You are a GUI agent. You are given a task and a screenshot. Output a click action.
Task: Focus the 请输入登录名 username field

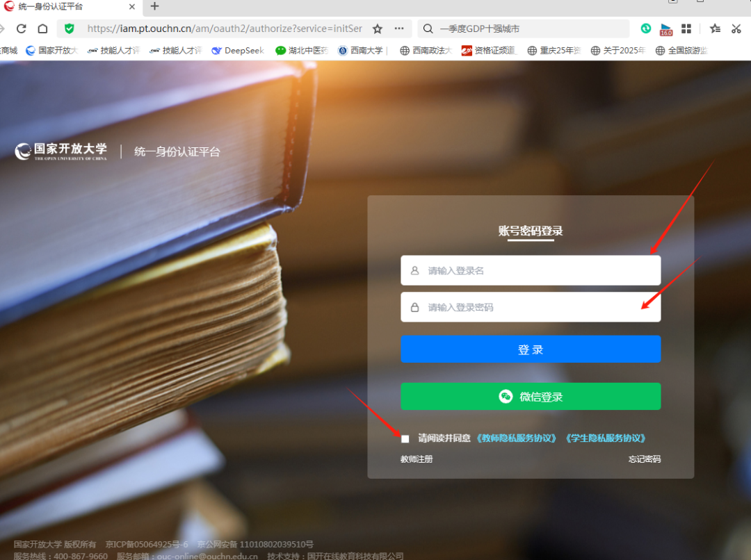point(531,270)
